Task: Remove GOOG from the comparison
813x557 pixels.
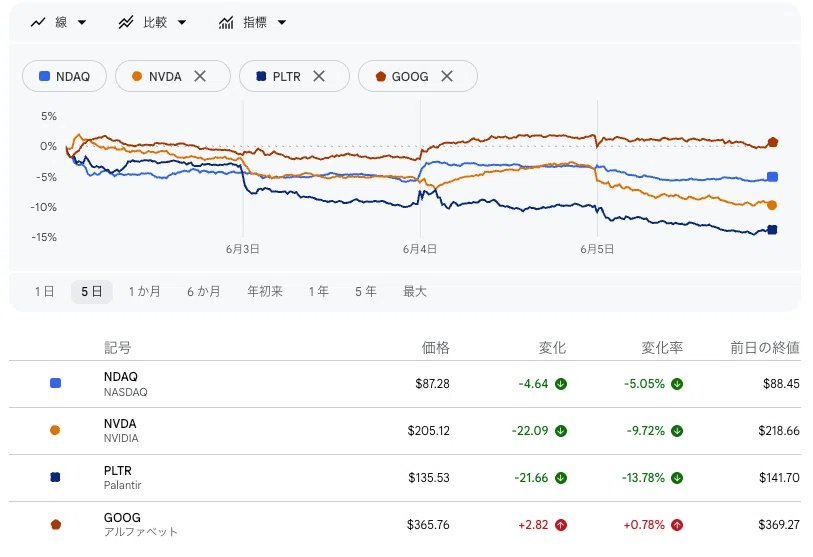Action: [x=447, y=76]
